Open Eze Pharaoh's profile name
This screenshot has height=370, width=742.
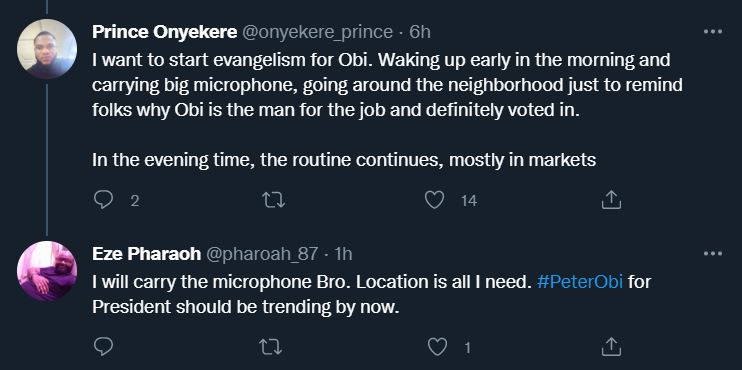point(146,254)
